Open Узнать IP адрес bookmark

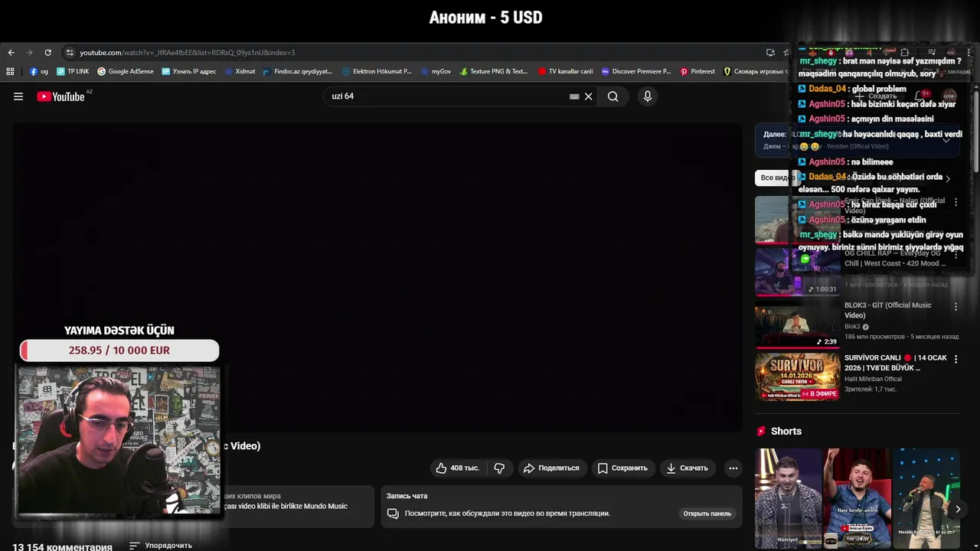189,71
